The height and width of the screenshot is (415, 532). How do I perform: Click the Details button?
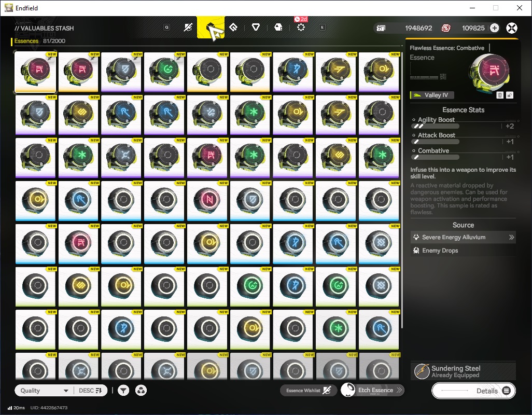(473, 391)
